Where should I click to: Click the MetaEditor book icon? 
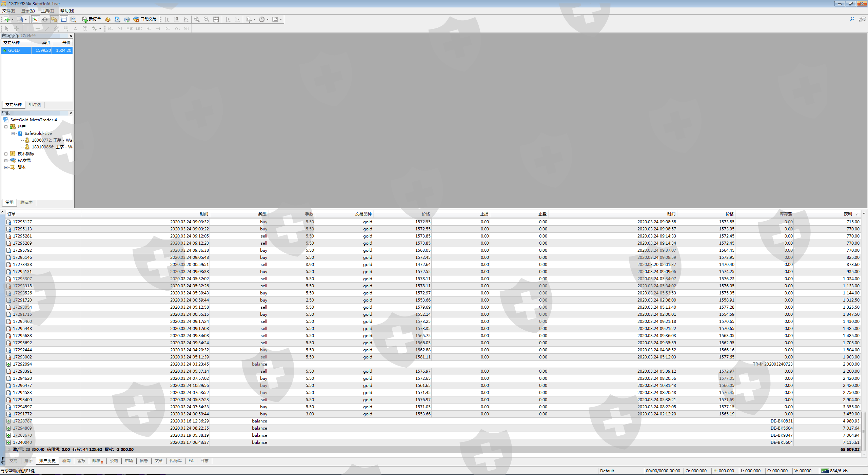(108, 19)
